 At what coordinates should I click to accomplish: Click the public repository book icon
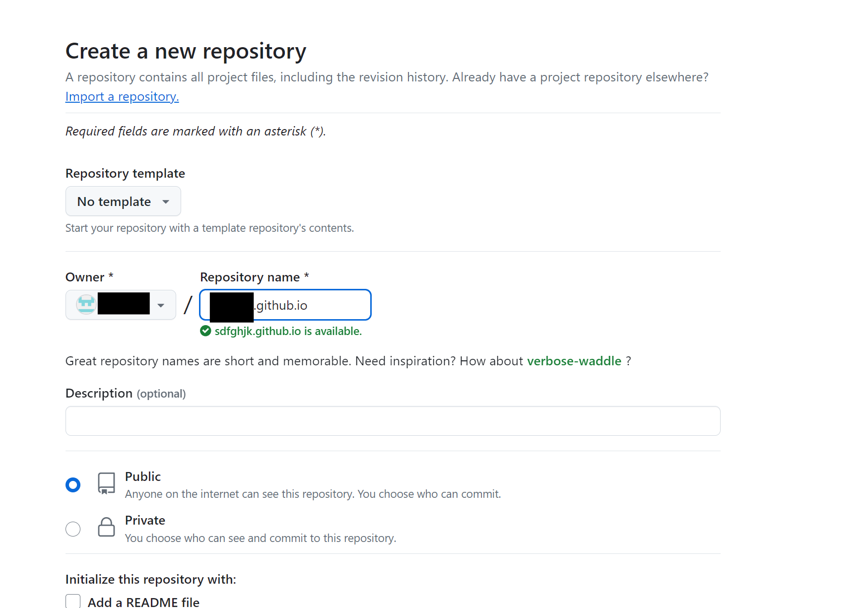(106, 483)
